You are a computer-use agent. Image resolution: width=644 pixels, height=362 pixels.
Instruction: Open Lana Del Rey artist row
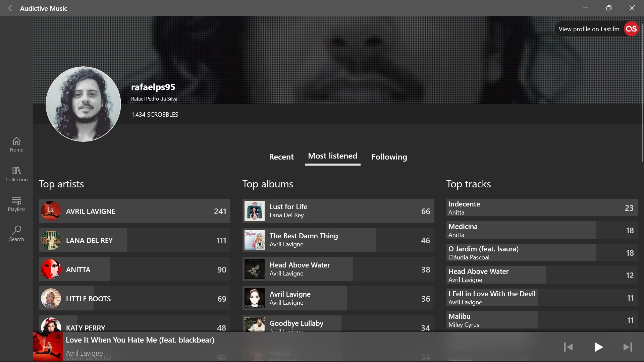(x=135, y=240)
